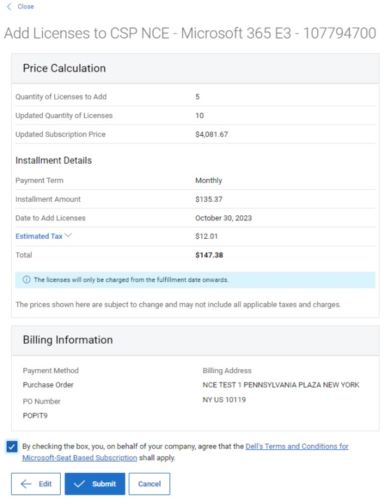Click the Total amount $147.38
This screenshot has width=385, height=500.
click(x=209, y=255)
